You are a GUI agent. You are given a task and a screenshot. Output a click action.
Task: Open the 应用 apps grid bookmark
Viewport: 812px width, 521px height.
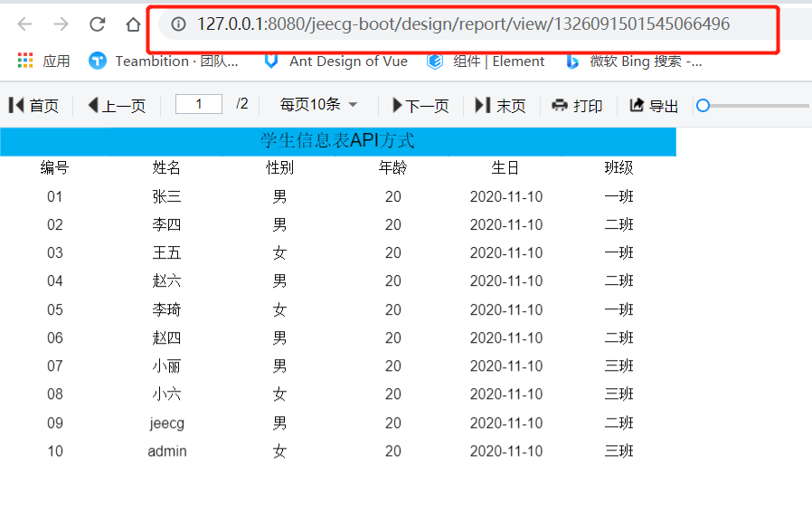(43, 62)
